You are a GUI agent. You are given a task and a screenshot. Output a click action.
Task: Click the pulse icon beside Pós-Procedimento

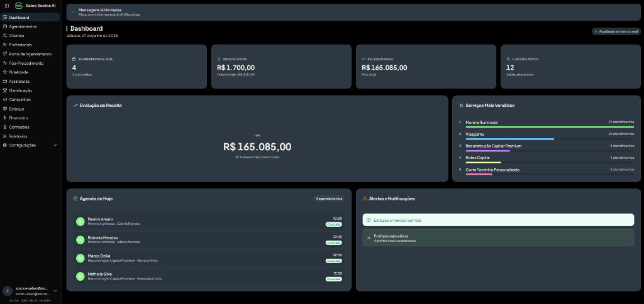[x=5, y=63]
